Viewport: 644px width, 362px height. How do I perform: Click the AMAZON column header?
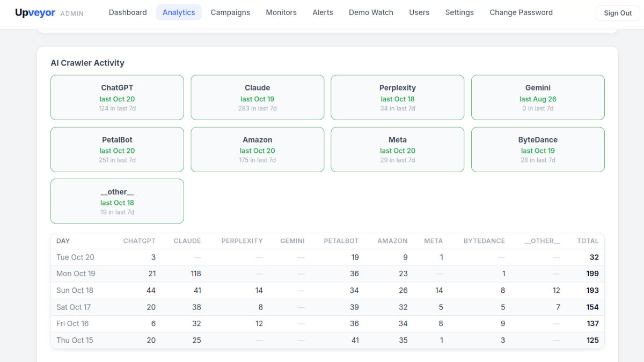tap(392, 241)
